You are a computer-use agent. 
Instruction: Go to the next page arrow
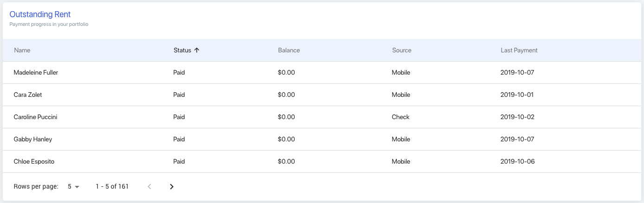(172, 187)
